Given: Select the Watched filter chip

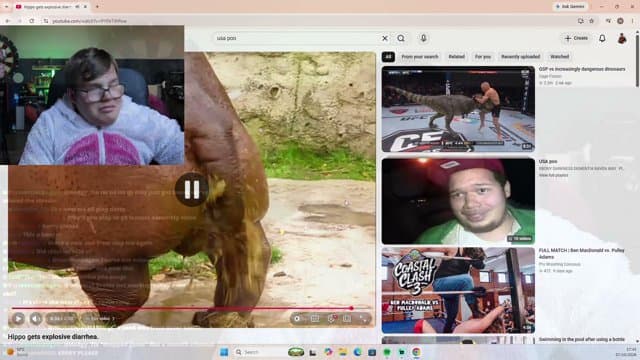Looking at the screenshot, I should (560, 57).
